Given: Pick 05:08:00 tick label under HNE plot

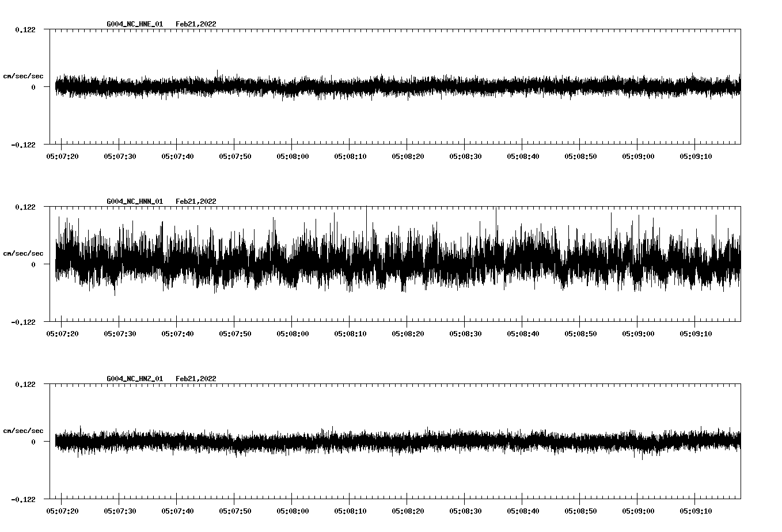Looking at the screenshot, I should click(293, 156).
